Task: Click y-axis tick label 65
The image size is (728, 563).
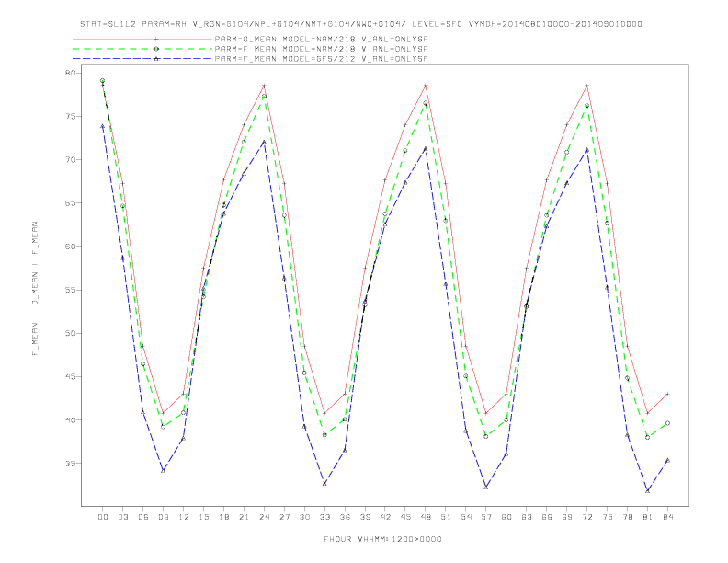Action: [71, 203]
